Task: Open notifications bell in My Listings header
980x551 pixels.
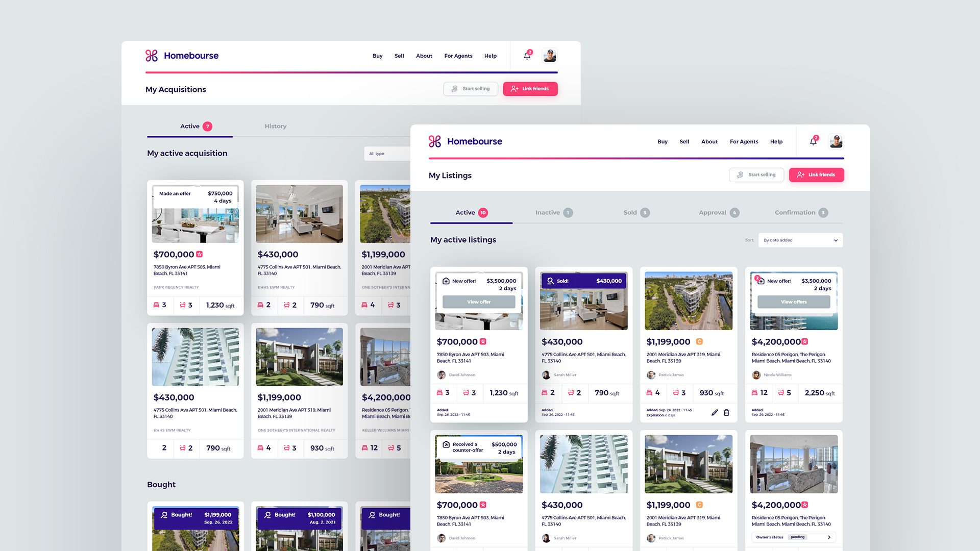Action: coord(813,141)
